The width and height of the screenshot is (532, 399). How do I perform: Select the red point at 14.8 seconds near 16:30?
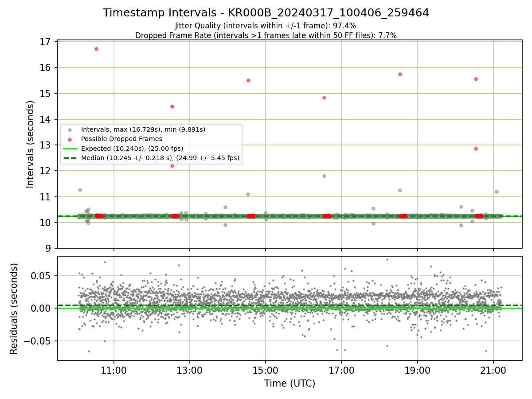coord(324,98)
